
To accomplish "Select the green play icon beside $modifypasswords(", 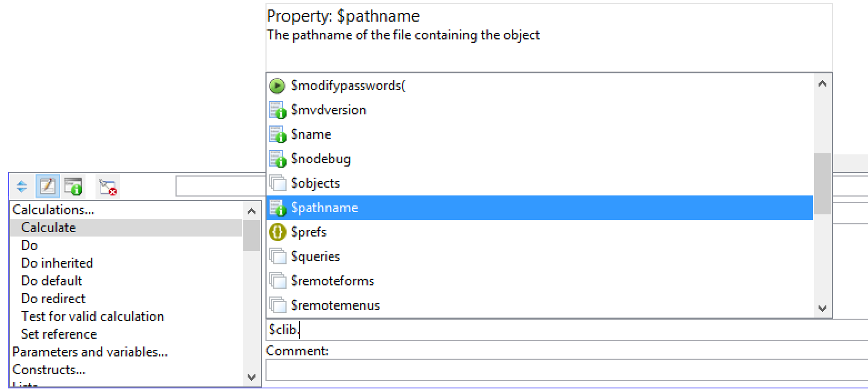I will (277, 86).
